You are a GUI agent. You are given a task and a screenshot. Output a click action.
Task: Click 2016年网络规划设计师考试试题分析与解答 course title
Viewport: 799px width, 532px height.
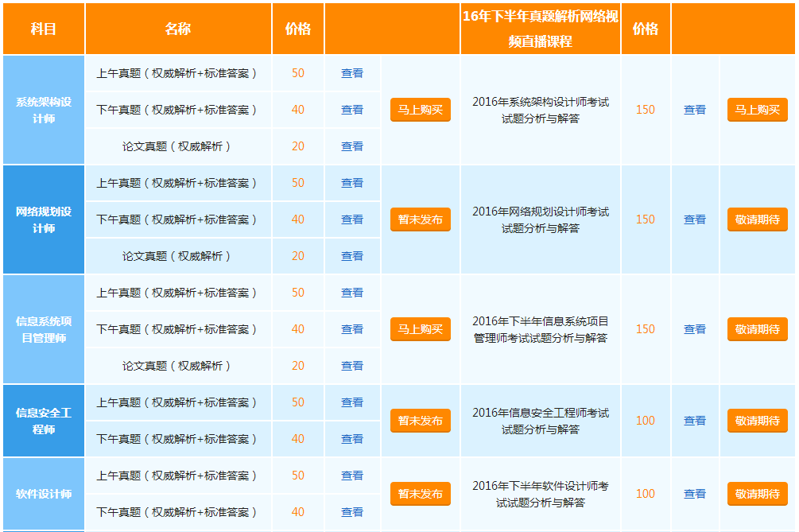tap(541, 219)
